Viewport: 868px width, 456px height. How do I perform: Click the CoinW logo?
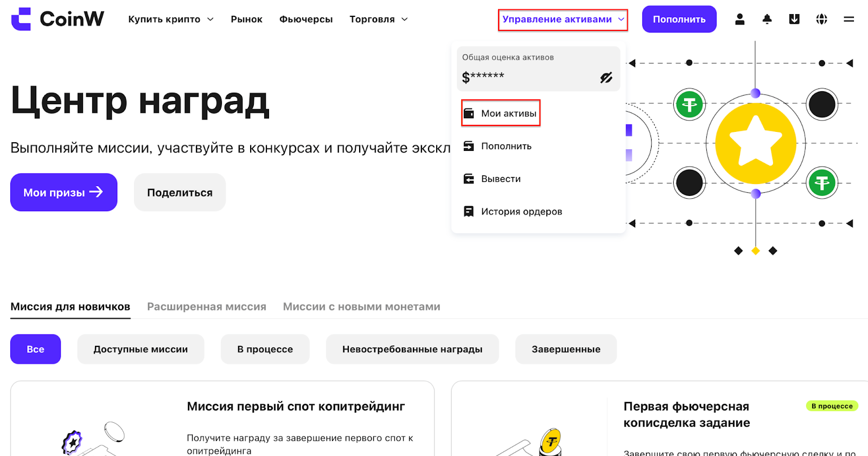pyautogui.click(x=58, y=19)
